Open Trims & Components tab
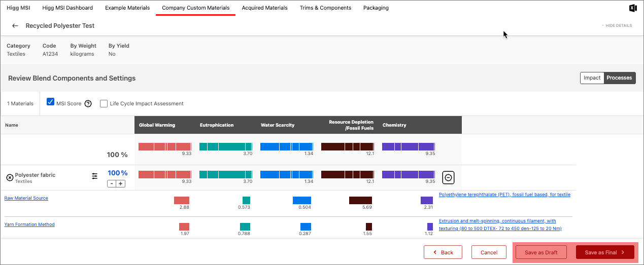The width and height of the screenshot is (644, 265). [325, 8]
